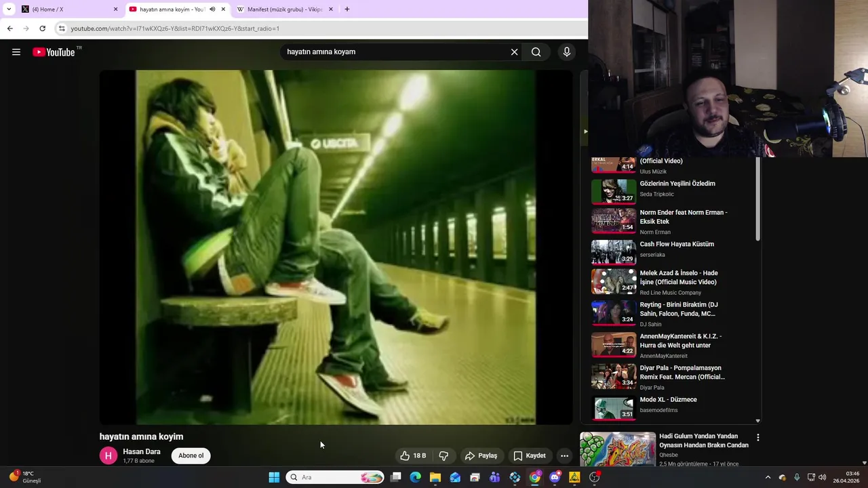Image resolution: width=868 pixels, height=488 pixels.
Task: Go to YouTube home via logo
Action: point(54,52)
